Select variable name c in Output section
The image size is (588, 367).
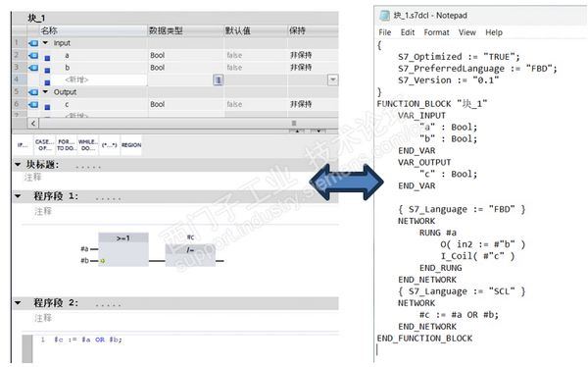click(x=67, y=104)
